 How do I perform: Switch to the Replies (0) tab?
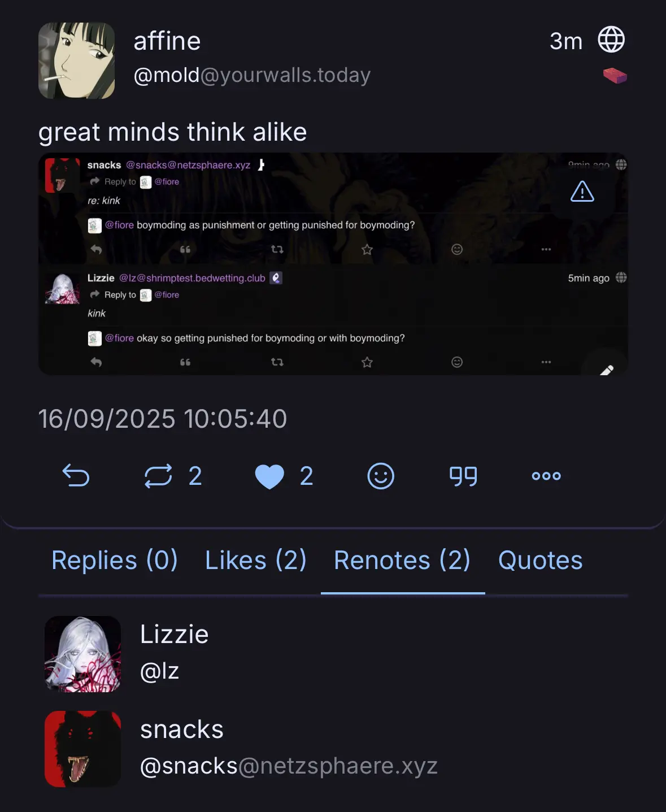115,561
